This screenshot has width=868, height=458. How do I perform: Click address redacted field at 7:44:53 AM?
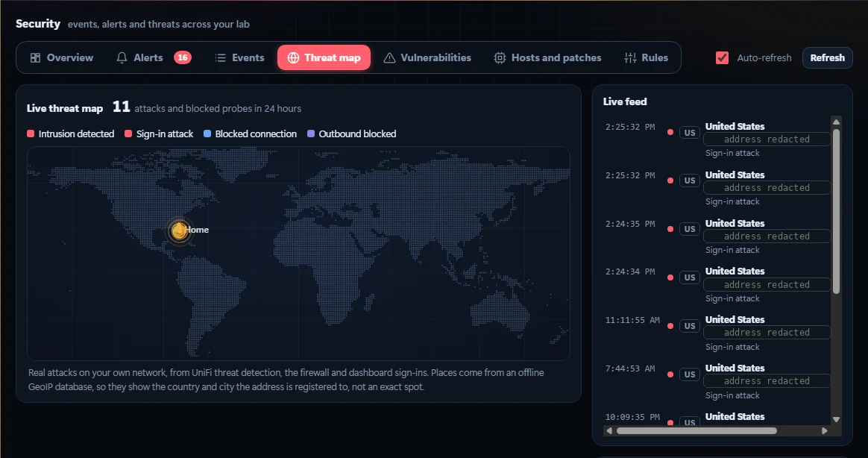click(767, 381)
